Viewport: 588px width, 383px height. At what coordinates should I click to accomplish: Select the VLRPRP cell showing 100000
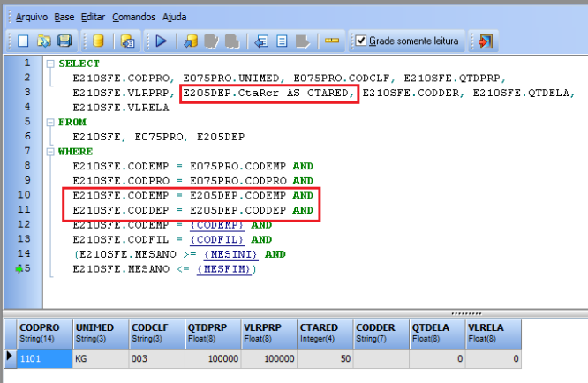pos(268,358)
